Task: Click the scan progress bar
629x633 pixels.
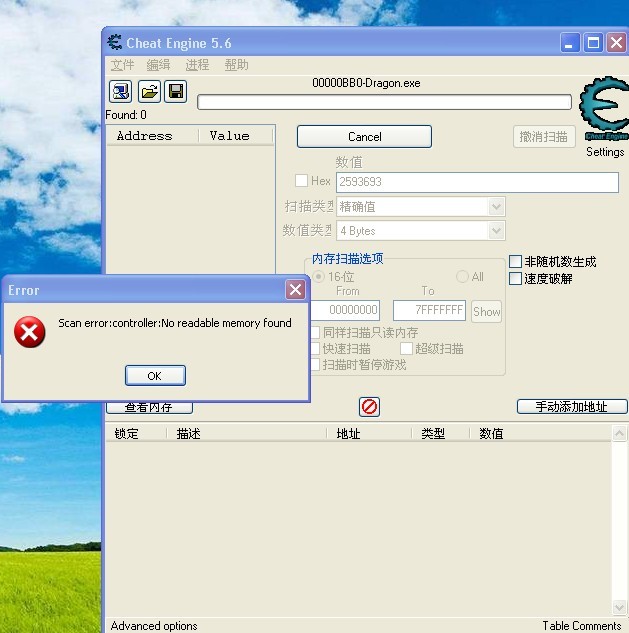Action: point(384,102)
